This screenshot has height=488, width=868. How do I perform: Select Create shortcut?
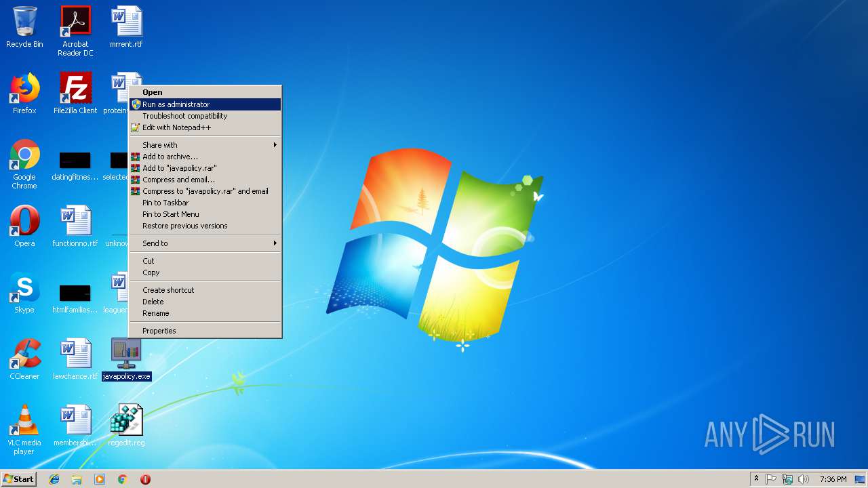point(205,290)
